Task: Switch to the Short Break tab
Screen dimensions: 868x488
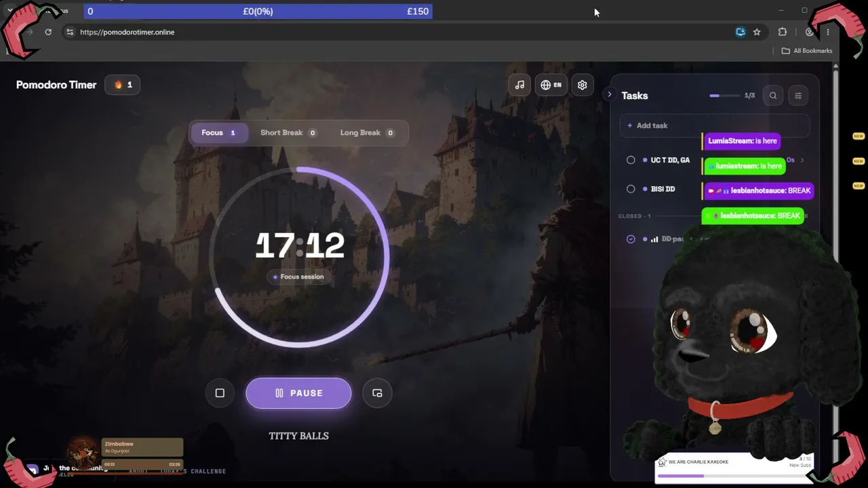Action: click(x=288, y=133)
